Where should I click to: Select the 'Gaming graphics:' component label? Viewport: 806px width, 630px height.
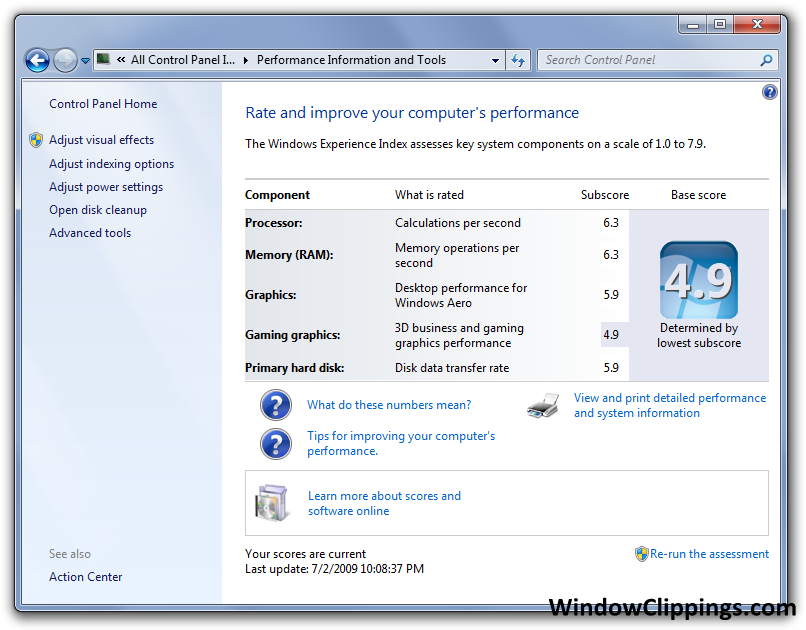tap(292, 335)
